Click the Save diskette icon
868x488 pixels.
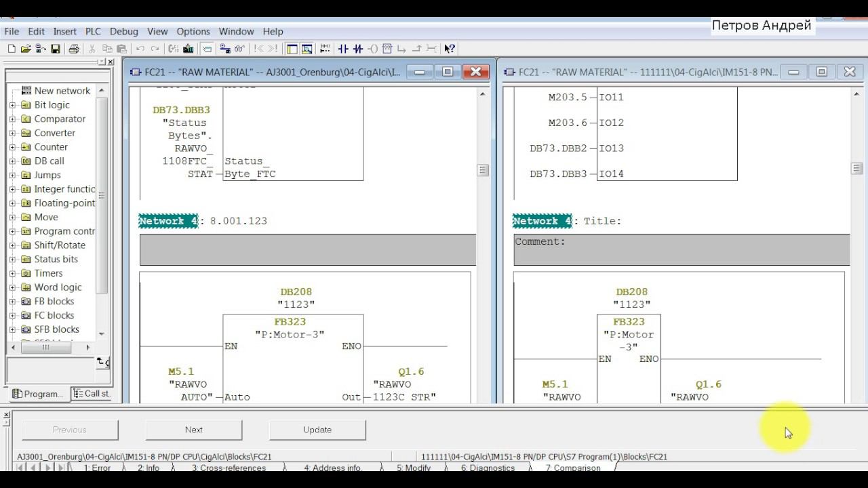click(55, 49)
